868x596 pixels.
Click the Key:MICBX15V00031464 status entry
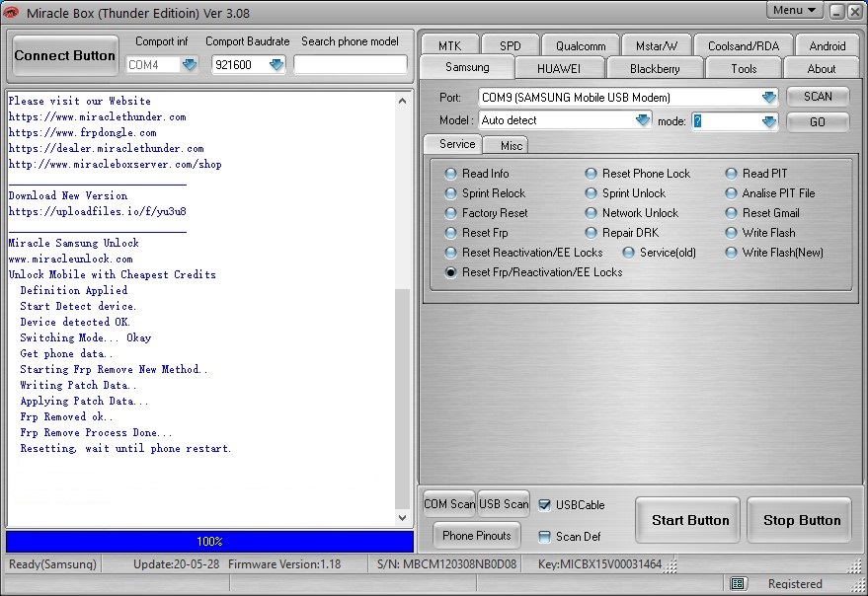point(599,564)
